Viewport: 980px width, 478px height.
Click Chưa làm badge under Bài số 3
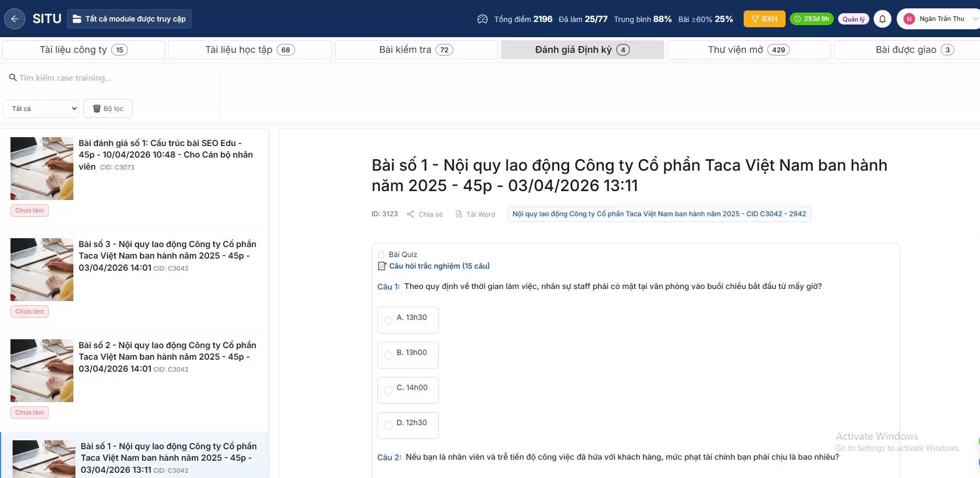point(29,312)
